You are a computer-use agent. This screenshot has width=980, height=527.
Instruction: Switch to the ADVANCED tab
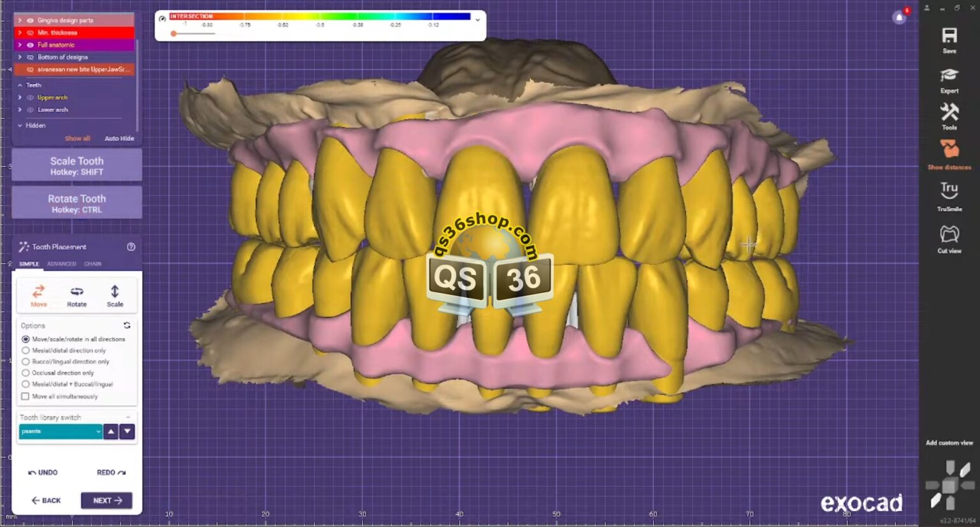[61, 264]
